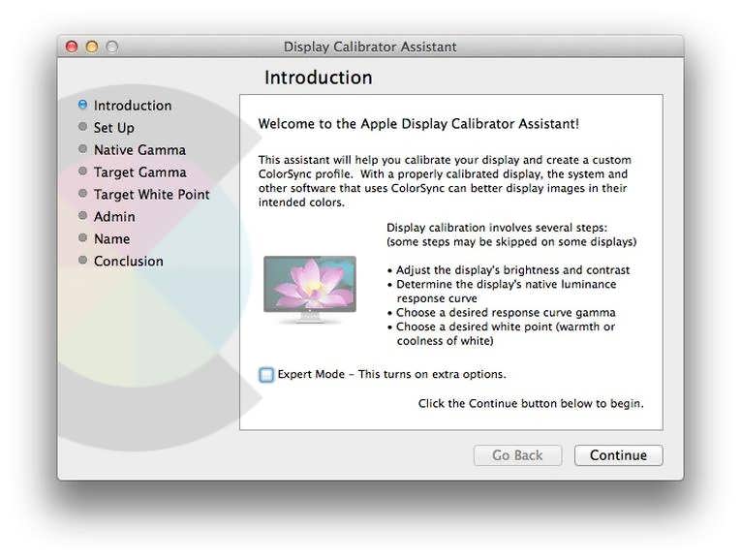Click the 'Determine the display's native luminance' bullet
The width and height of the screenshot is (741, 560).
point(502,291)
